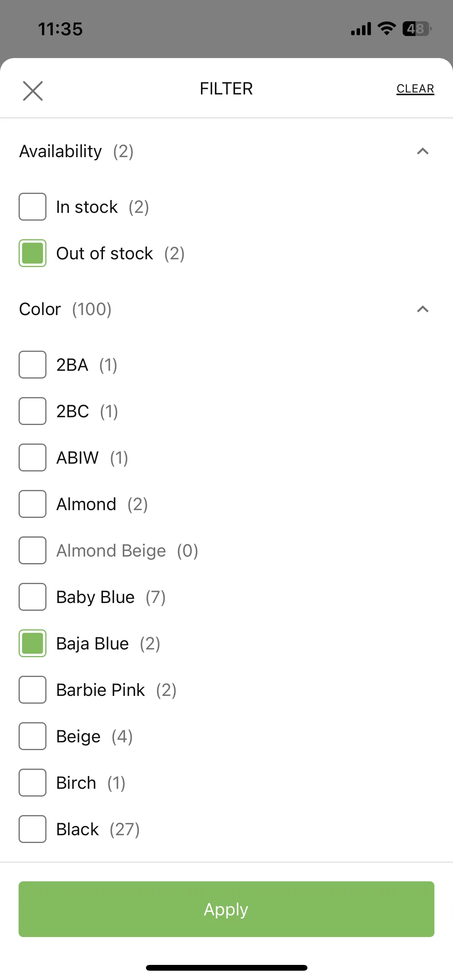
Task: Collapse the Color section chevron
Action: pos(423,309)
